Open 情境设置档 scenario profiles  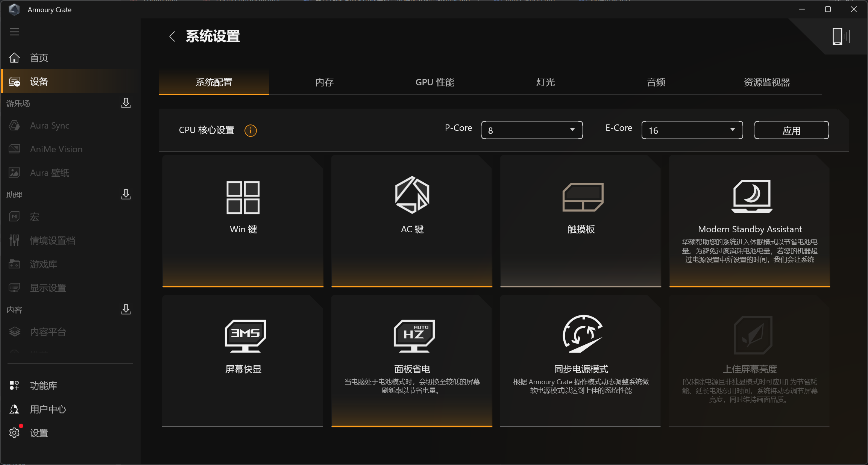pos(71,241)
